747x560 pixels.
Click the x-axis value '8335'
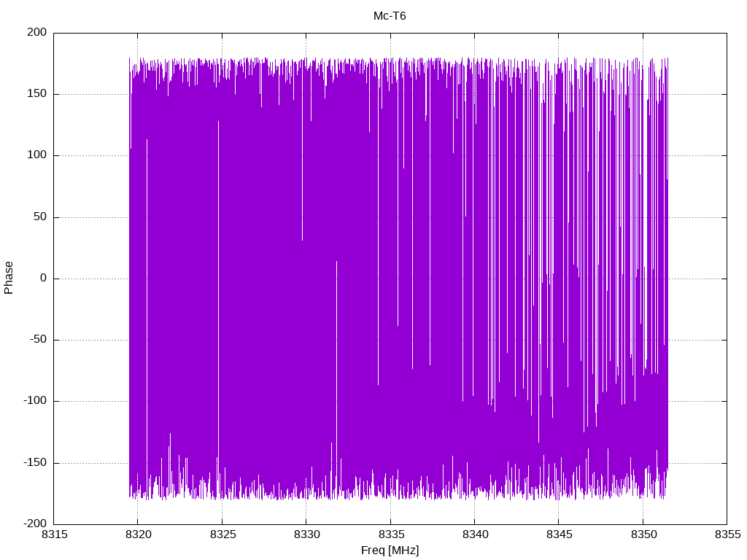pos(391,534)
